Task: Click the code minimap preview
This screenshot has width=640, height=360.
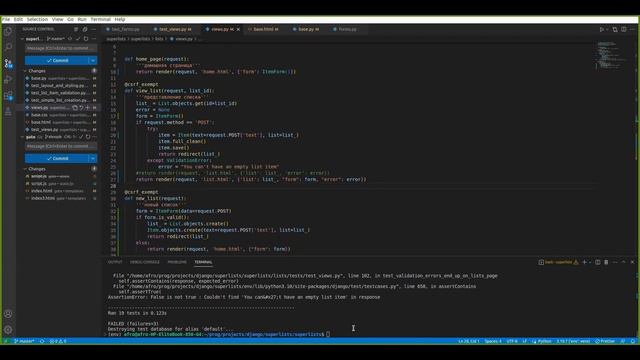Action: 612,55
